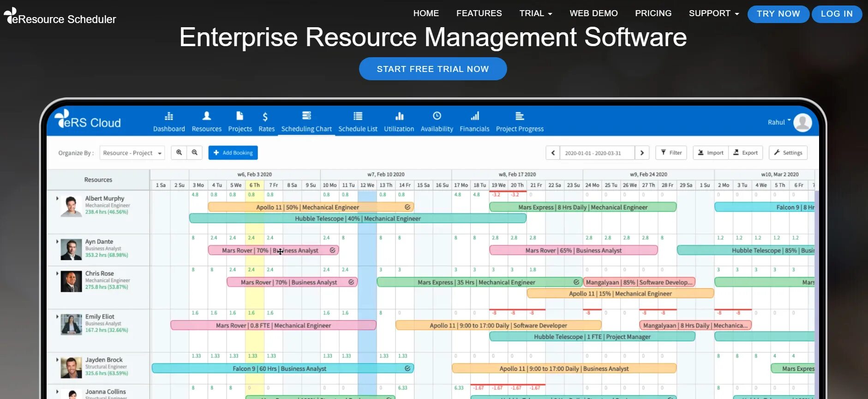Click check icon on Apollo 11 50% booking
The height and width of the screenshot is (399, 868).
[407, 207]
